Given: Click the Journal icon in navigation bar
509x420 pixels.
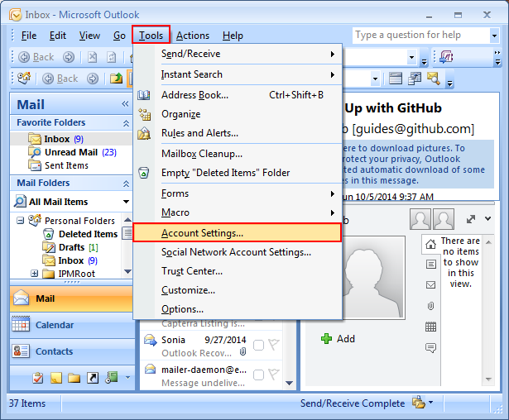Looking at the screenshot, I should pos(112,377).
